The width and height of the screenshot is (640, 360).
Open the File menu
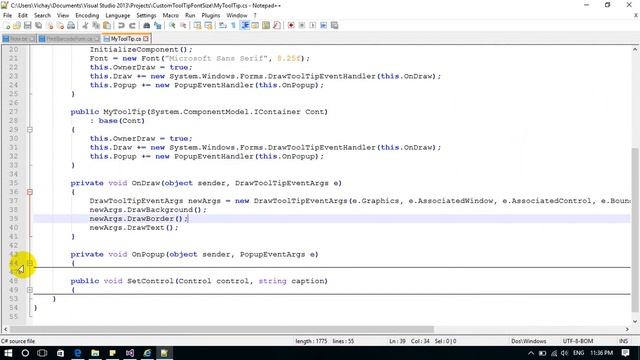pos(7,16)
